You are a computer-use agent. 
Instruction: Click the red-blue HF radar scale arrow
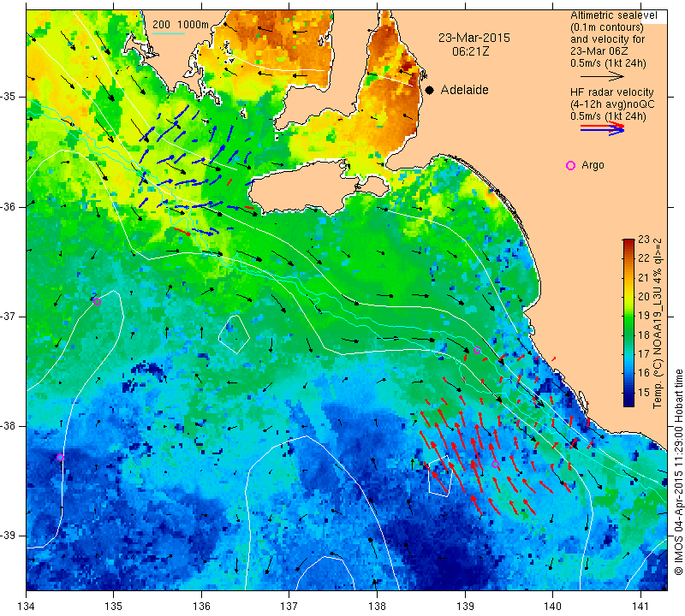[602, 128]
